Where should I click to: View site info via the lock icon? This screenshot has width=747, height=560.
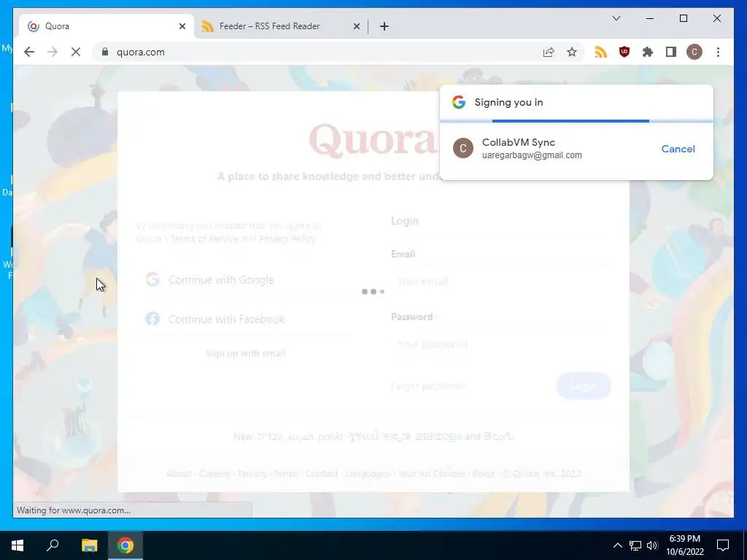105,52
